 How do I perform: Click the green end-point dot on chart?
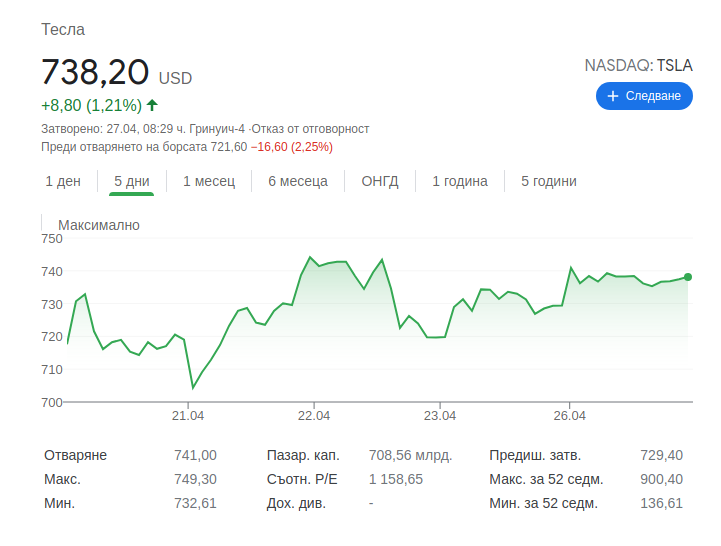coord(688,277)
